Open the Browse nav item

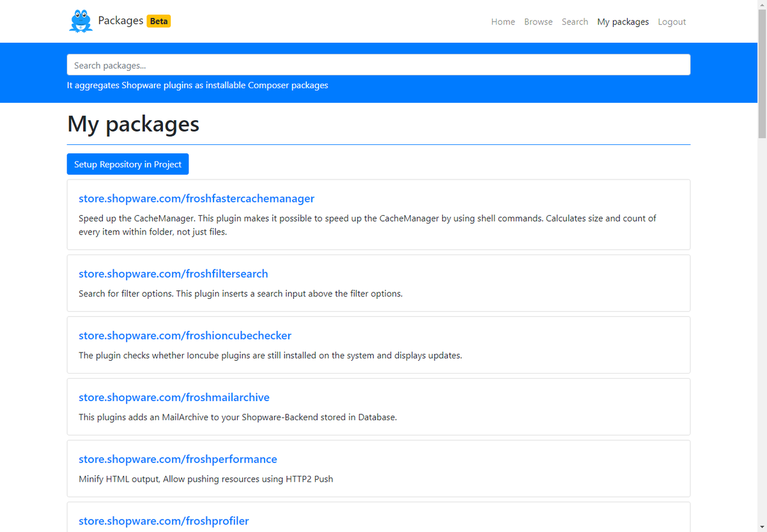click(538, 22)
